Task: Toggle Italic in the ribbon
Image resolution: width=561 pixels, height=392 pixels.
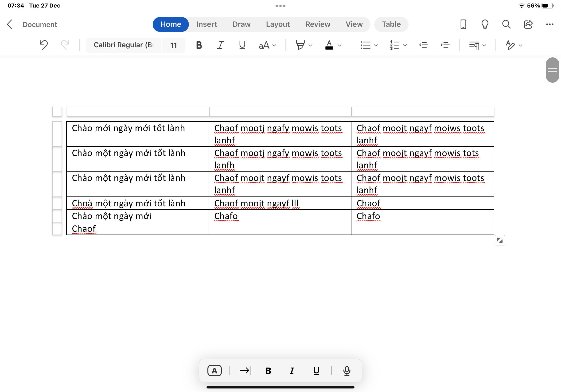Action: coord(220,45)
